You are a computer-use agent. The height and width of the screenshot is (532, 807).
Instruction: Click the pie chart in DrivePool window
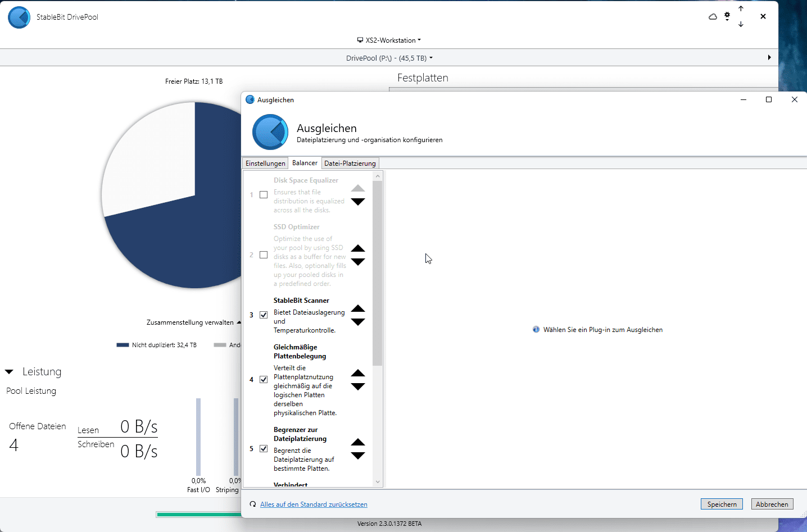[x=171, y=195]
